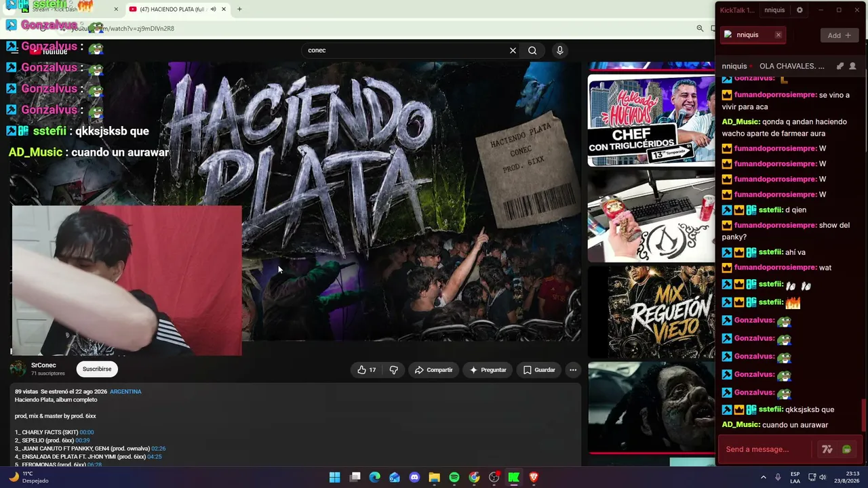Save the video with Guardar
Viewport: 868px width, 488px height.
[x=539, y=370]
